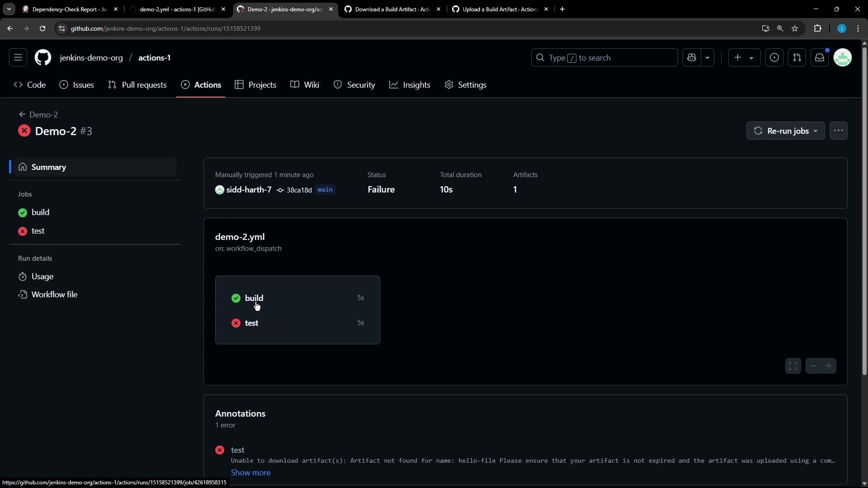The image size is (868, 488).
Task: Expand the Copilot dropdown arrow
Action: [708, 58]
